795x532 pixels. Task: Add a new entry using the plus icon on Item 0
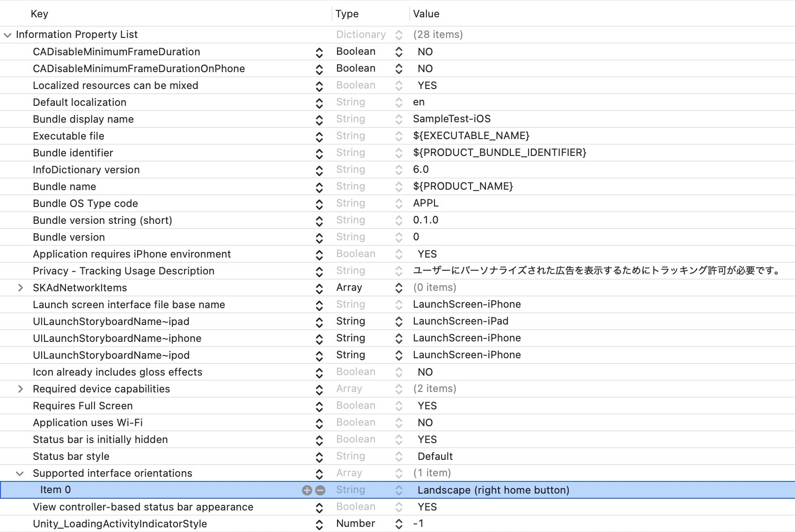307,490
